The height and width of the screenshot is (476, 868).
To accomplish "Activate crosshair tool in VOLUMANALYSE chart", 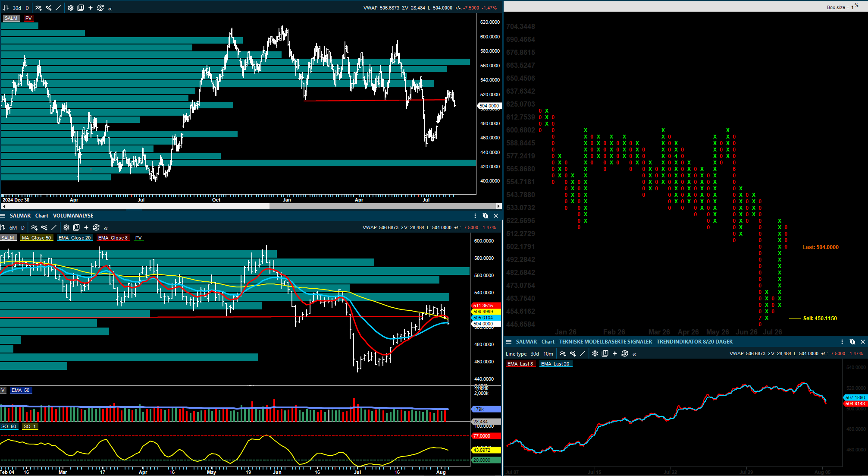I will (86, 227).
